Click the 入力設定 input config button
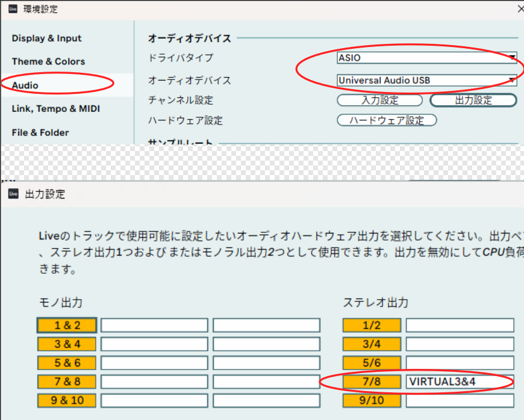 (380, 100)
